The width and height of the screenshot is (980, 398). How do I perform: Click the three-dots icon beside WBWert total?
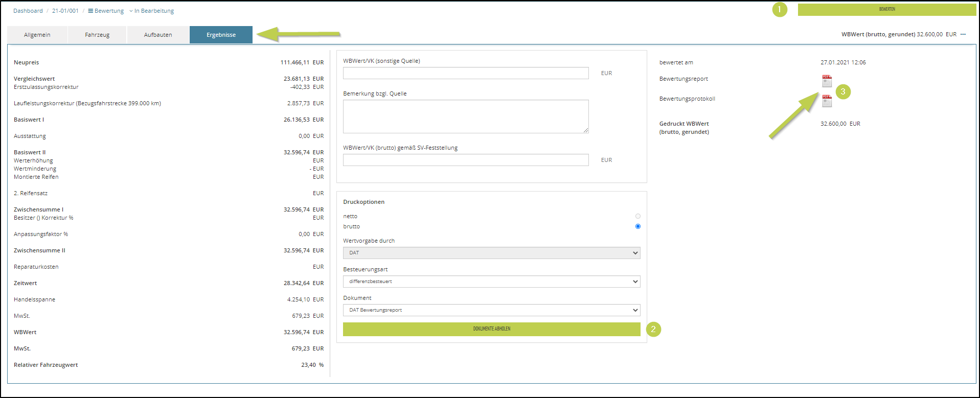963,34
